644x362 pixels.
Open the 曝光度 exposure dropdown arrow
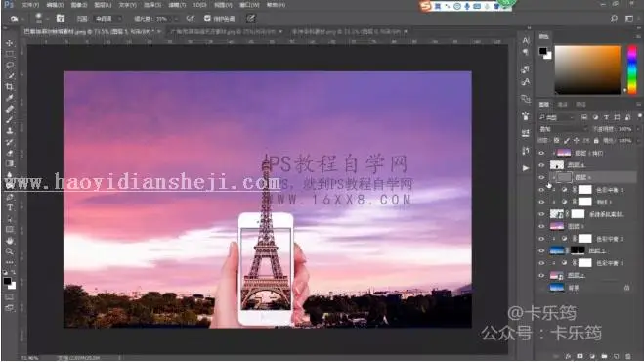[x=176, y=19]
